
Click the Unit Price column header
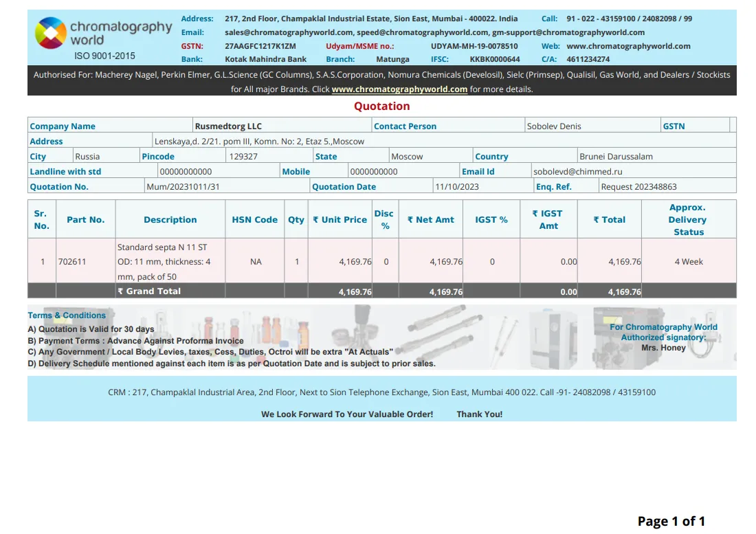click(340, 220)
